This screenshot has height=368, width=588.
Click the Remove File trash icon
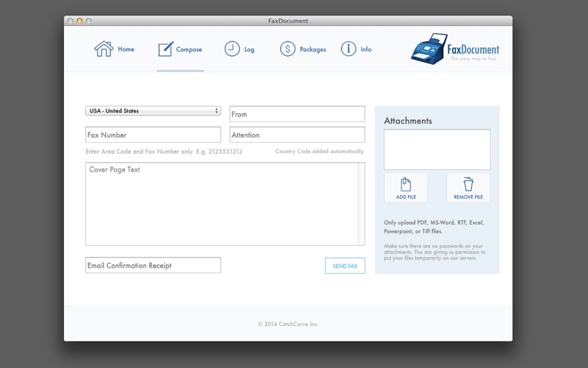(468, 184)
